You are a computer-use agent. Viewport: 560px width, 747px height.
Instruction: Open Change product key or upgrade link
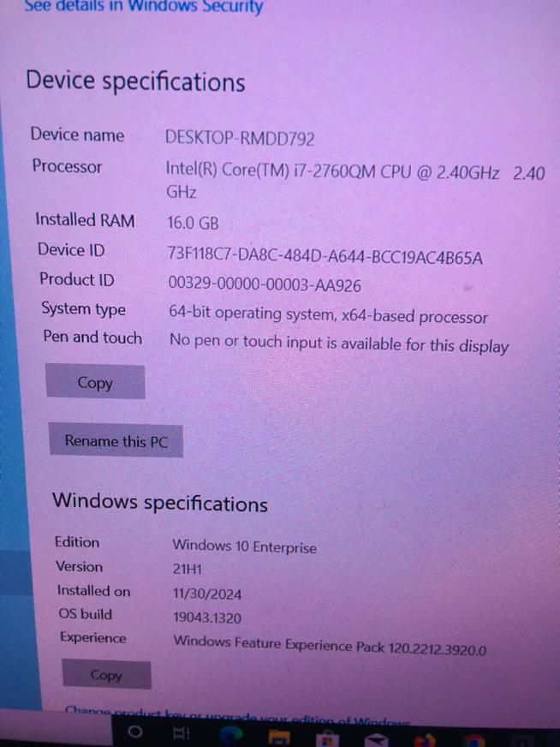click(x=236, y=718)
